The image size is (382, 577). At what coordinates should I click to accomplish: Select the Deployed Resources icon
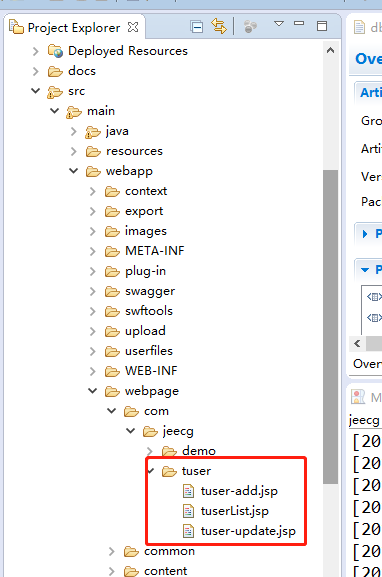pyautogui.click(x=55, y=51)
